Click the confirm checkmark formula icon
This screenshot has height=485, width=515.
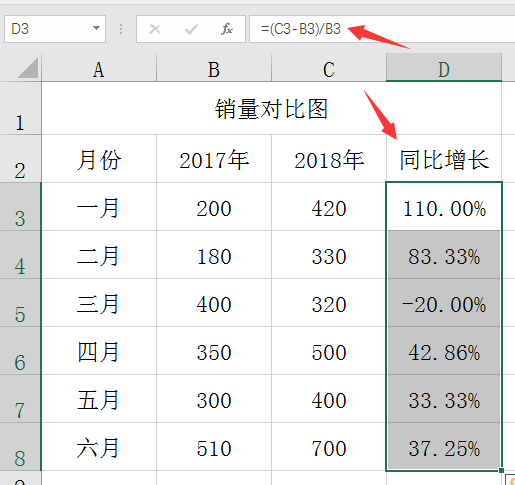click(x=191, y=29)
